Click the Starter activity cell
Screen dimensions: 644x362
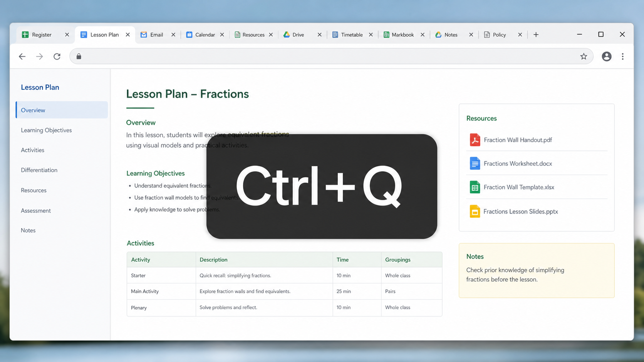click(x=161, y=275)
